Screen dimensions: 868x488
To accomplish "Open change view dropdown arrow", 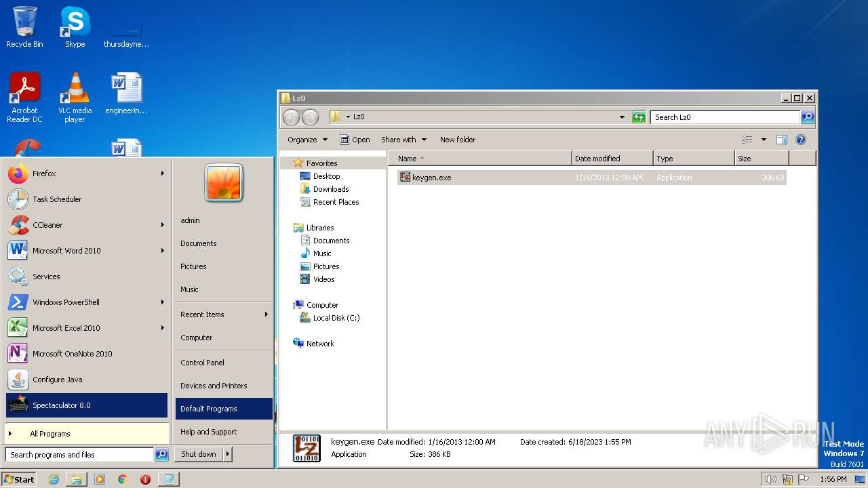I will pyautogui.click(x=764, y=140).
